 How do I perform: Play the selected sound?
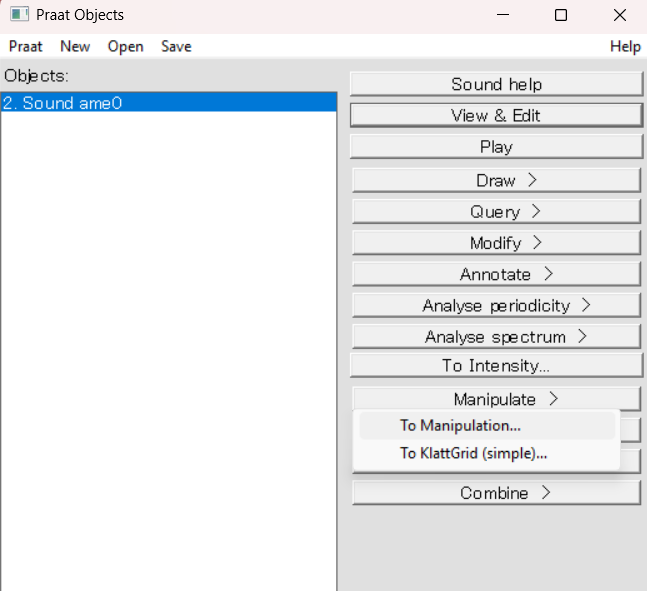pyautogui.click(x=496, y=147)
